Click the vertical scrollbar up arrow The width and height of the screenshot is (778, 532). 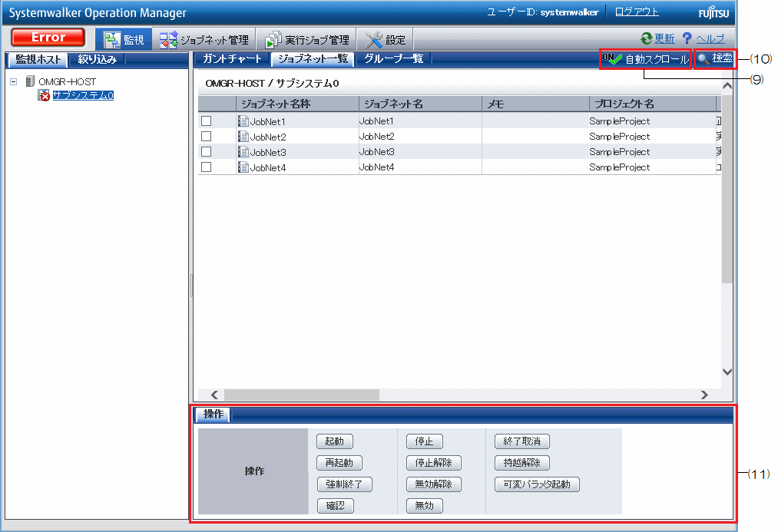(x=727, y=86)
